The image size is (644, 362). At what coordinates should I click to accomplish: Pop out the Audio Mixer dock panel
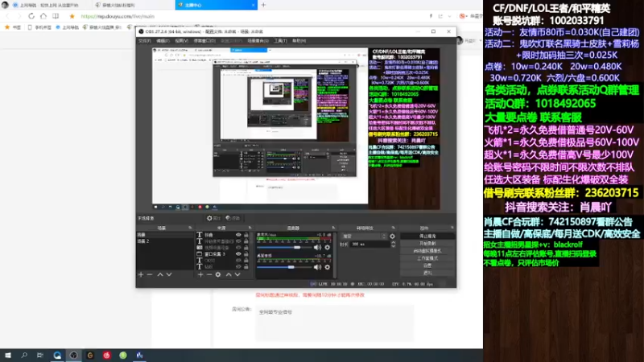click(x=333, y=228)
